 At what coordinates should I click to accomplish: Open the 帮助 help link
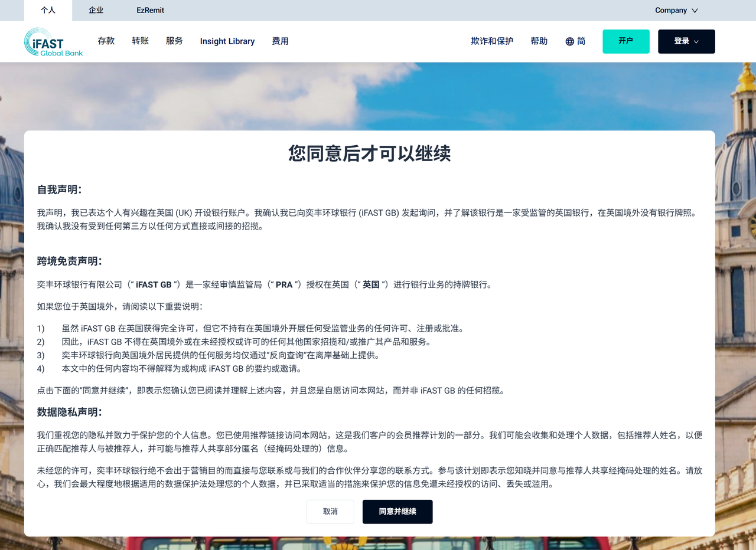pos(539,41)
